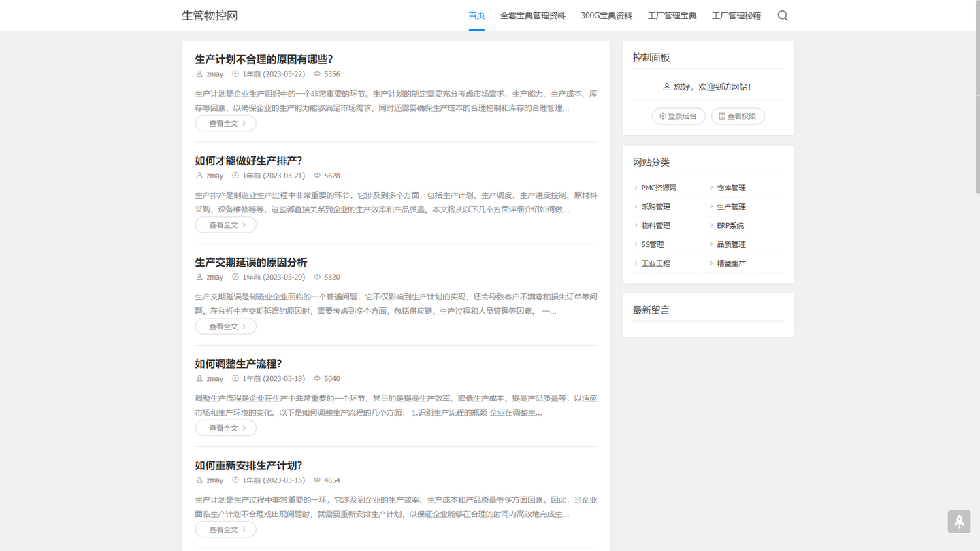
Task: Click the 生管物控网 site logo
Action: pyautogui.click(x=210, y=16)
